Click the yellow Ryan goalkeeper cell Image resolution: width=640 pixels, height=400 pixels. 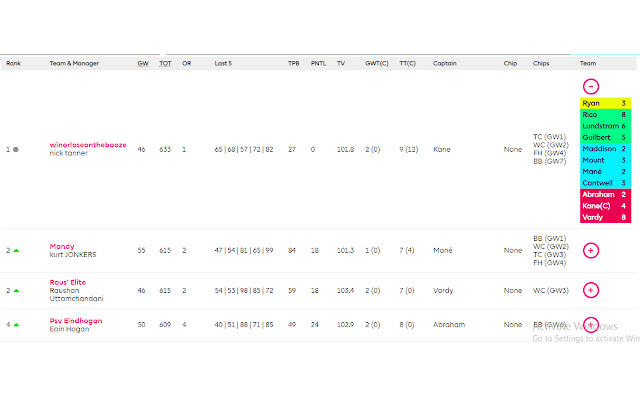pos(604,103)
